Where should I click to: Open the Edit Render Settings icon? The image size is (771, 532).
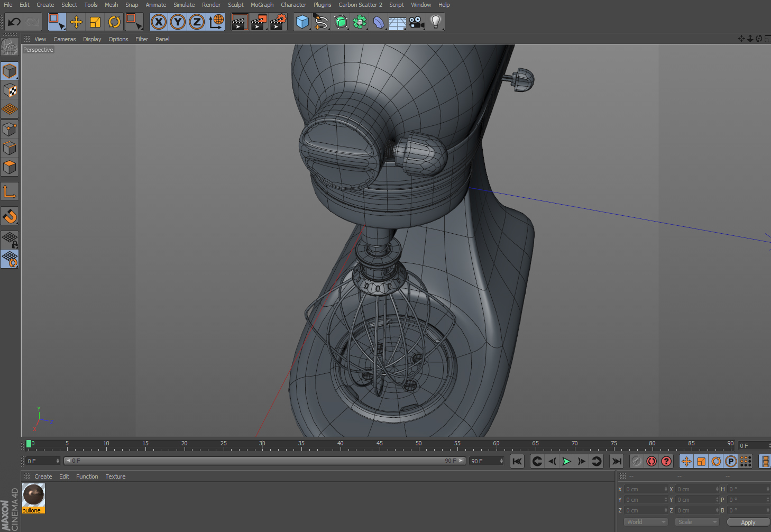pyautogui.click(x=278, y=22)
